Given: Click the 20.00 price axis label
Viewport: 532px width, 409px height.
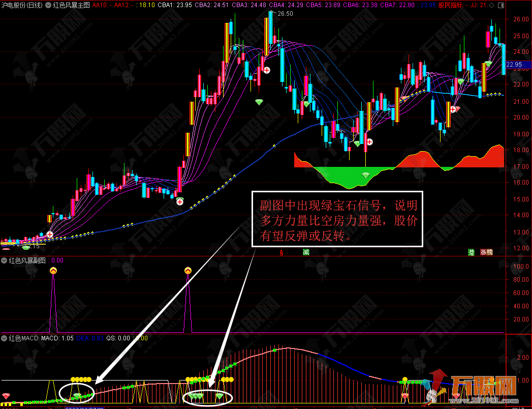Looking at the screenshot, I should point(521,118).
